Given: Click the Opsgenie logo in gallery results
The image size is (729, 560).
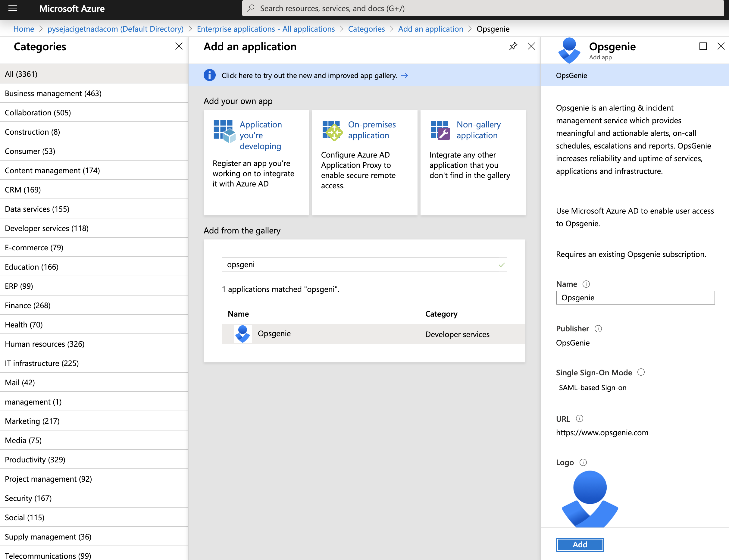Looking at the screenshot, I should pyautogui.click(x=243, y=334).
